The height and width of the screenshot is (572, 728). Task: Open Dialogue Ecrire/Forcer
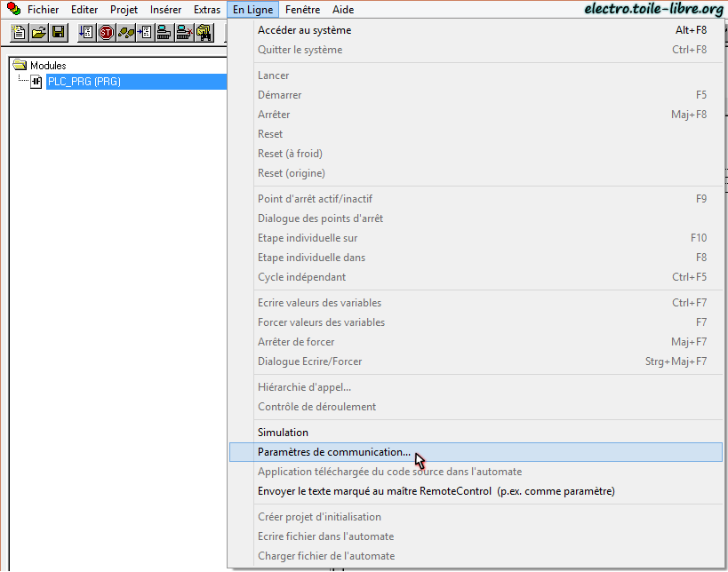[476, 361]
